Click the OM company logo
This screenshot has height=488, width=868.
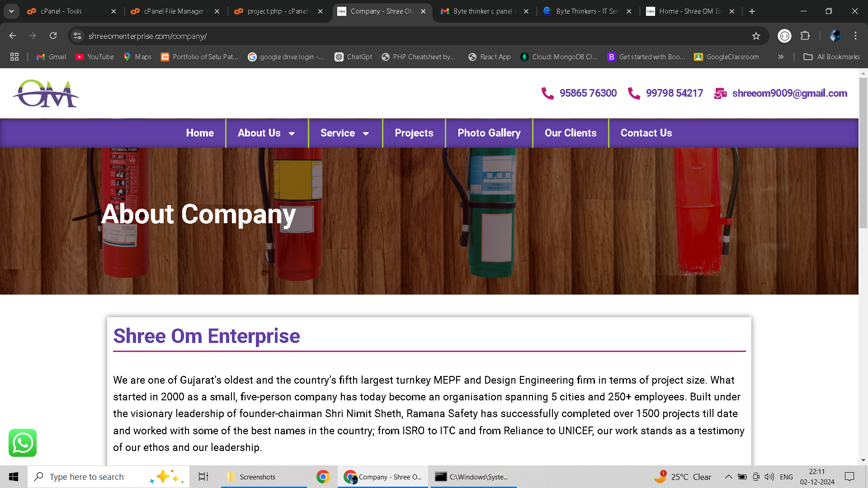tap(46, 94)
